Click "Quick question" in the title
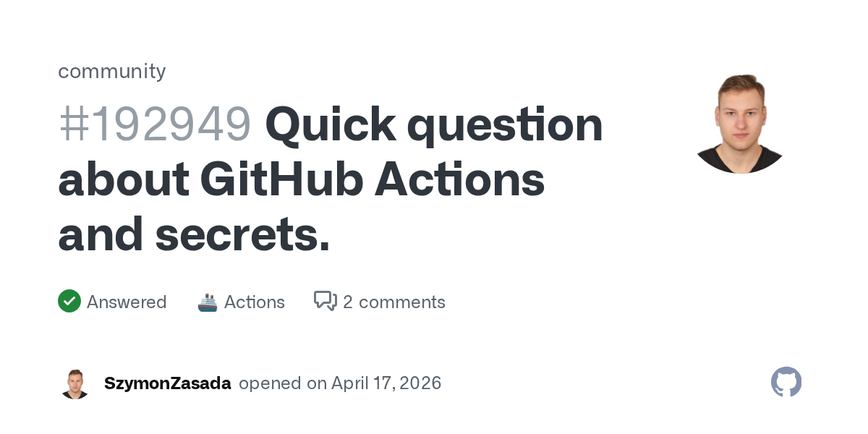 coord(434,124)
